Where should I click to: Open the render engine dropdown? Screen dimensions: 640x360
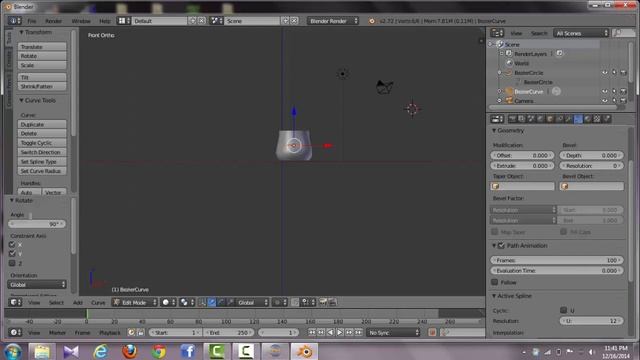[333, 20]
